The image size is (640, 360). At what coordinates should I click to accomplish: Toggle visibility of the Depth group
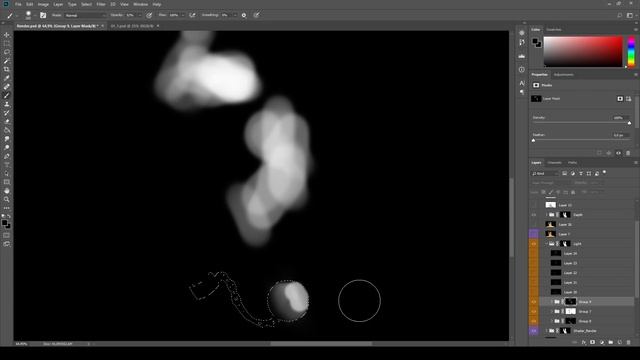534,215
